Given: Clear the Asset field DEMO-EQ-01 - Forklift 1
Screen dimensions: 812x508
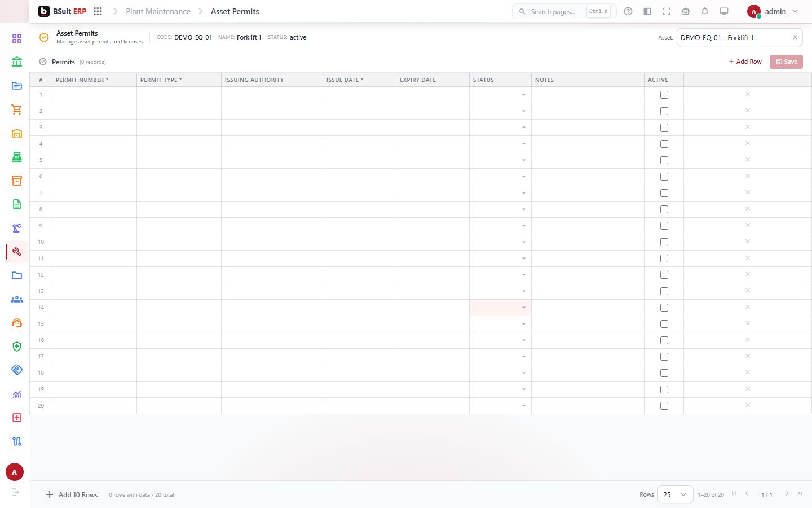Looking at the screenshot, I should click(795, 37).
